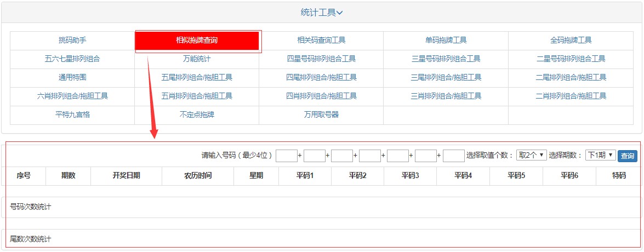Click the 星期 column header
The height and width of the screenshot is (252, 644).
(x=257, y=176)
